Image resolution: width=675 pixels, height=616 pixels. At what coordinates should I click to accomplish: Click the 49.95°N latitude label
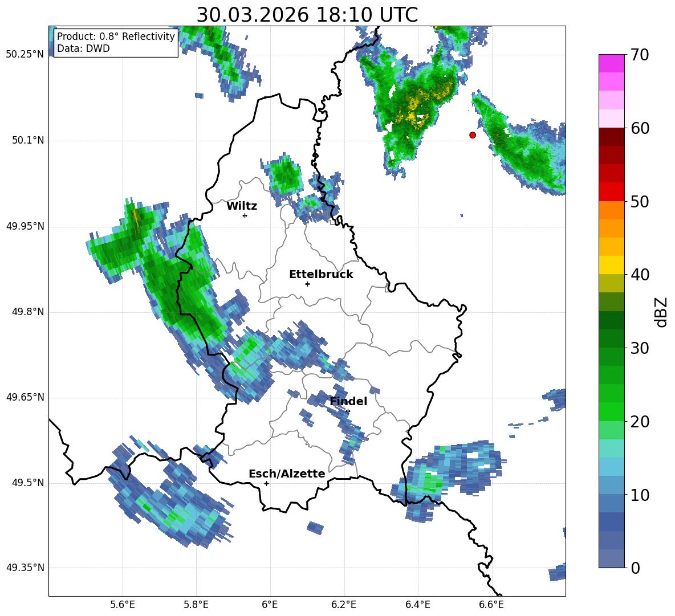[x=25, y=226]
